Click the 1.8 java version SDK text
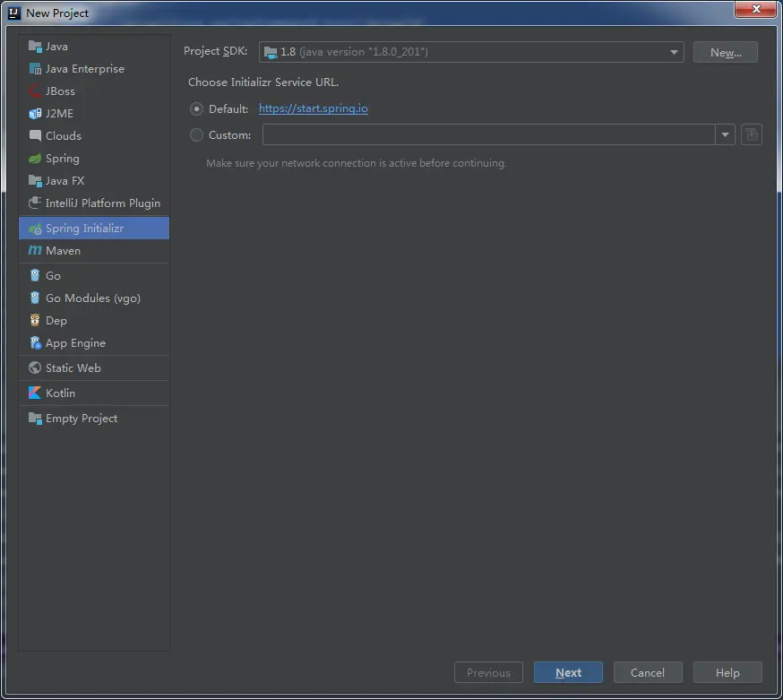The image size is (783, 700). pos(354,52)
